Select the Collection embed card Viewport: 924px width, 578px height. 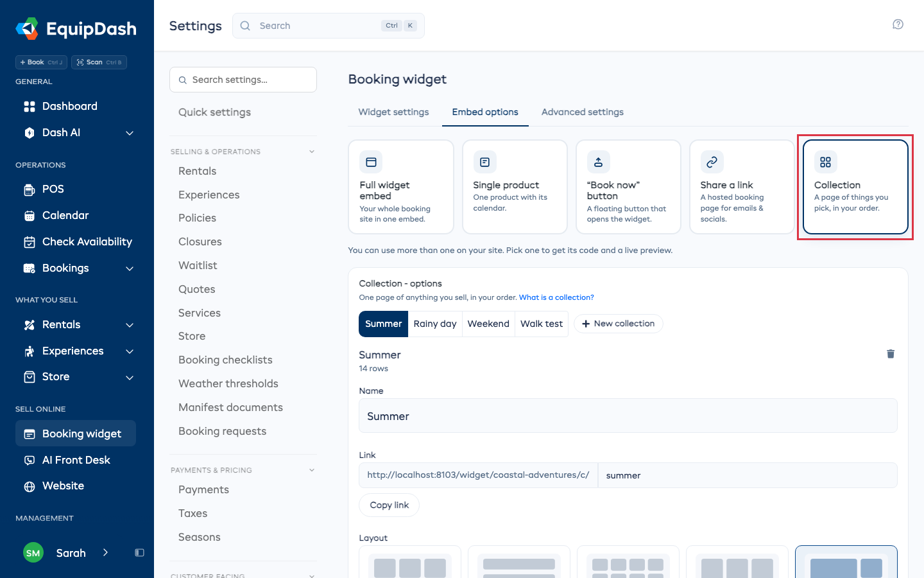click(855, 187)
